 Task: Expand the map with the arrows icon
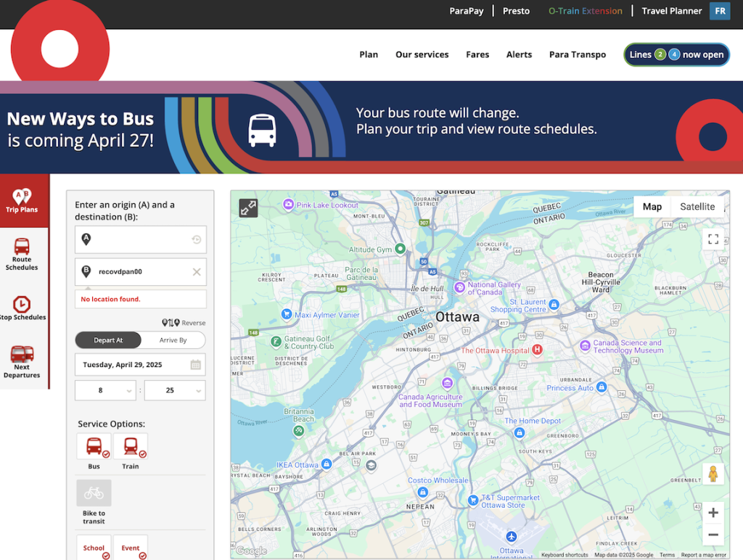tap(248, 208)
